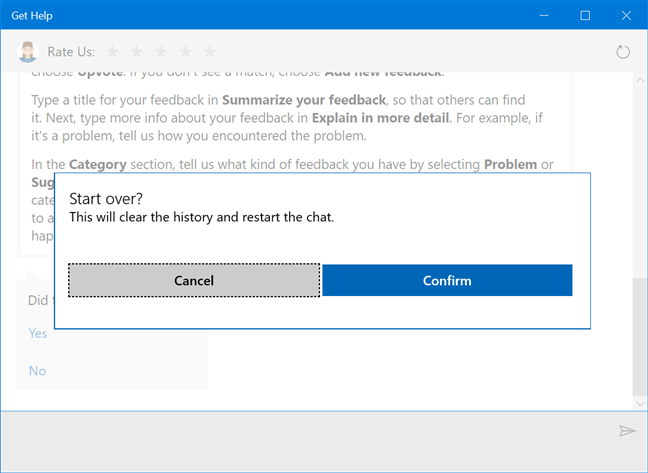Select the second rating star
The image size is (648, 473).
[x=137, y=51]
